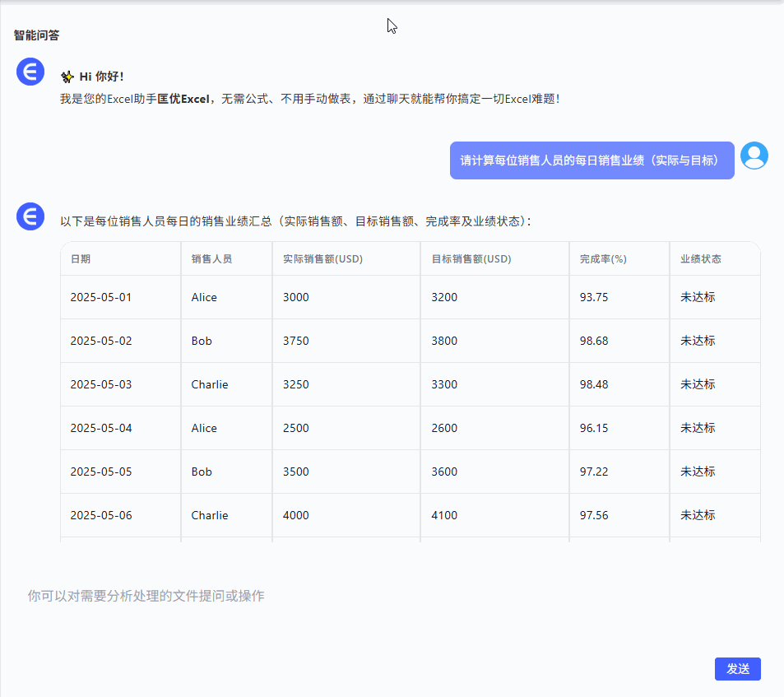Click the 3800 target sales cell

444,341
